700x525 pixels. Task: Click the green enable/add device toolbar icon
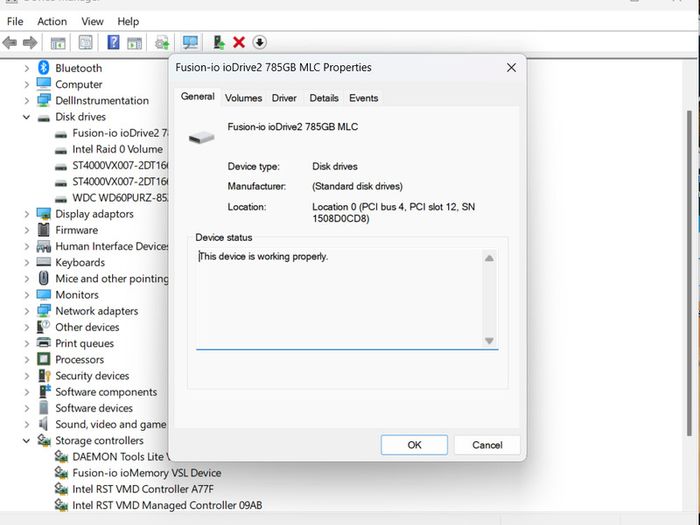tap(219, 42)
